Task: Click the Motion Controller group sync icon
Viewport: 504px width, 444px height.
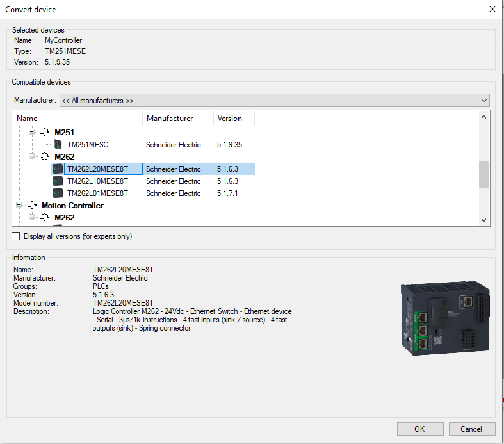Action: [32, 205]
